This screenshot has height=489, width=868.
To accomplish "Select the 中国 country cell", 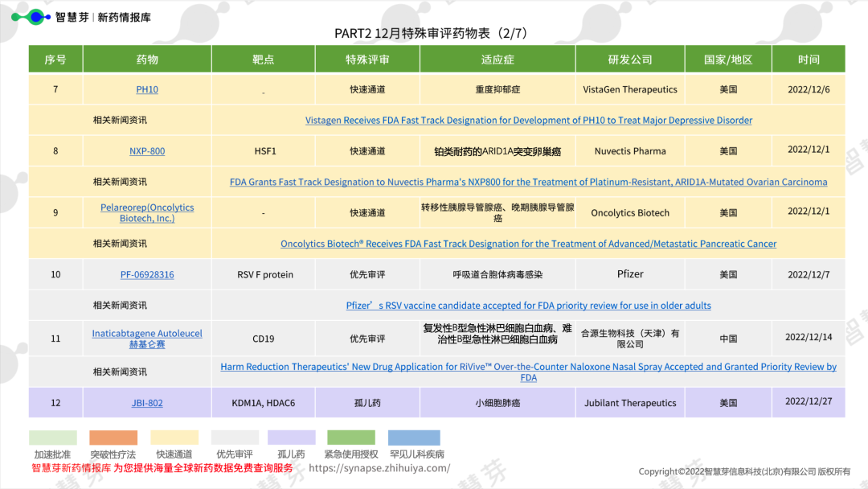I will [x=728, y=339].
